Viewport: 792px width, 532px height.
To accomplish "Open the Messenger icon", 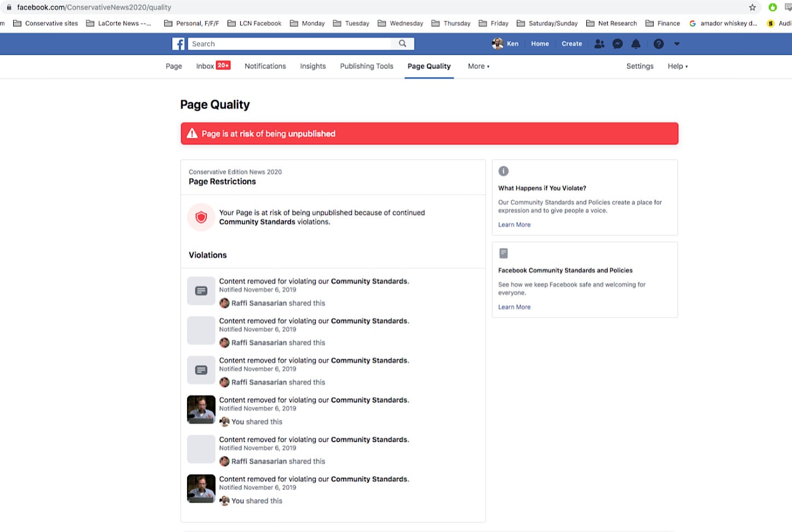I will click(618, 44).
